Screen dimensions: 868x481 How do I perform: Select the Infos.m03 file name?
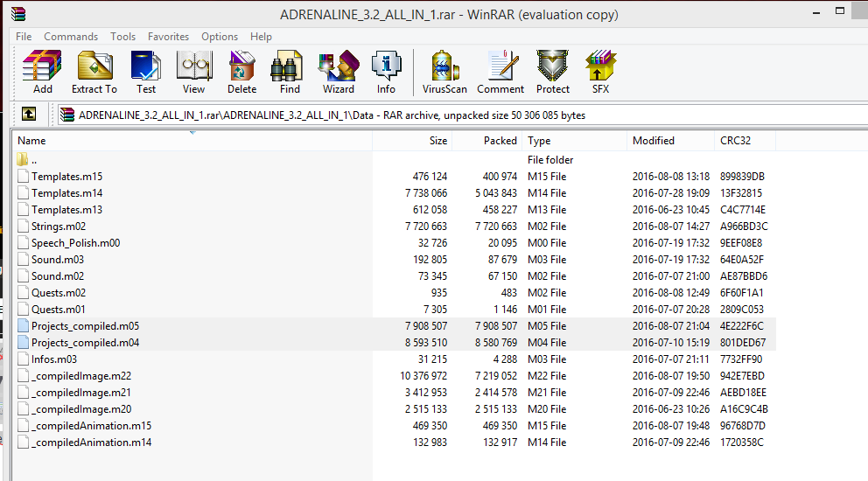click(54, 359)
